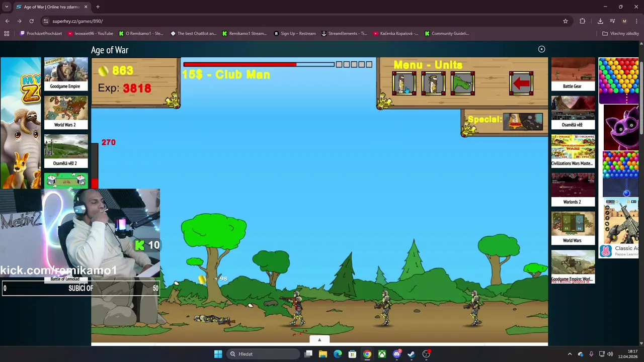
Task: Select the Age of War tab
Action: click(52, 7)
